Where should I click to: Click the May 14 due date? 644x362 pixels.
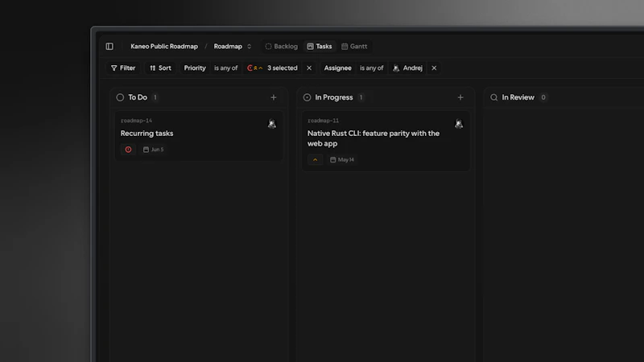pyautogui.click(x=341, y=159)
